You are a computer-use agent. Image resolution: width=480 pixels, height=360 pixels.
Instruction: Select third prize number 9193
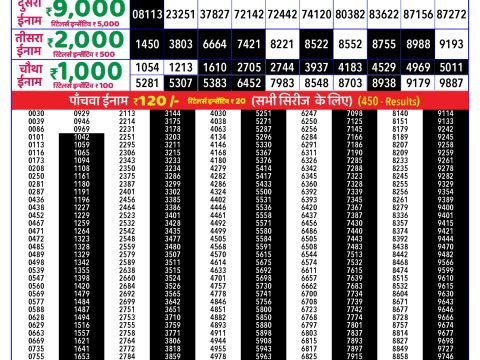452,44
